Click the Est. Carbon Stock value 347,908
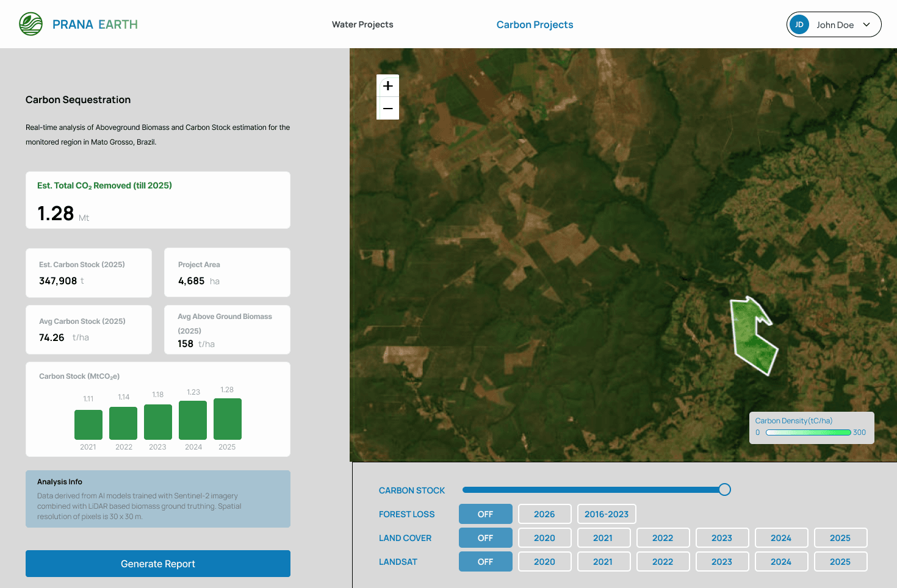The width and height of the screenshot is (897, 588). 58,281
